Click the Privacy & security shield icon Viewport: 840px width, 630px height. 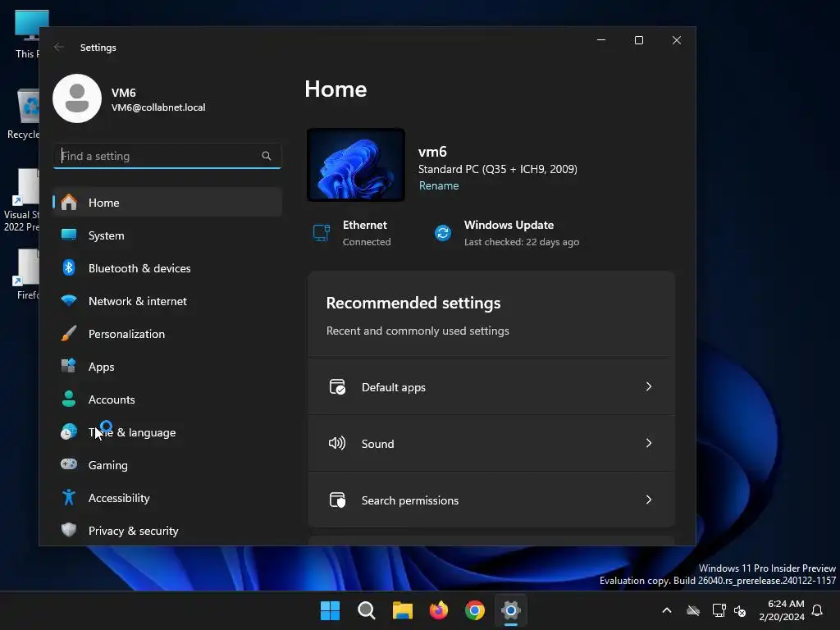click(x=69, y=530)
